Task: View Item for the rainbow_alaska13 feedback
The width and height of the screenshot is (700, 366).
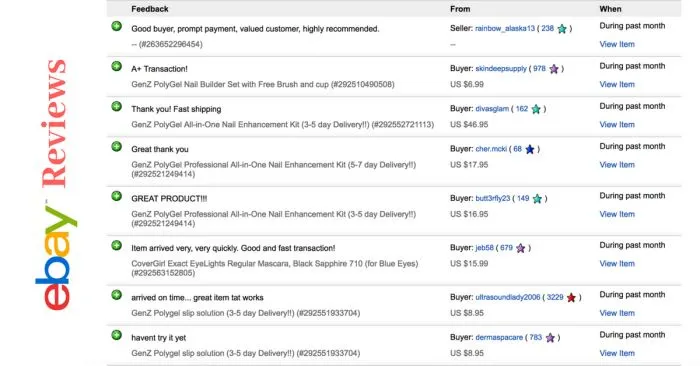Action: 617,44
